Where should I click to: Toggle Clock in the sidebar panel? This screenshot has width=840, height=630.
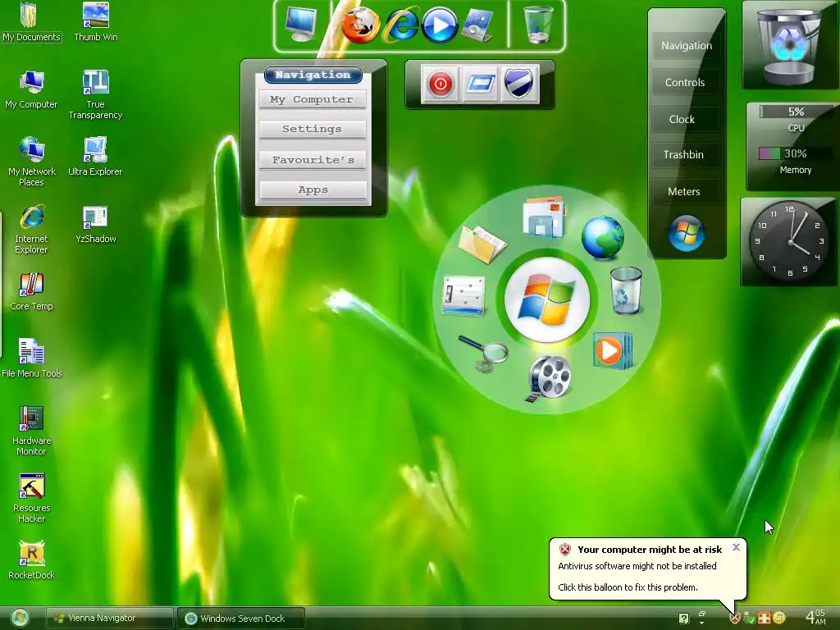(x=682, y=120)
